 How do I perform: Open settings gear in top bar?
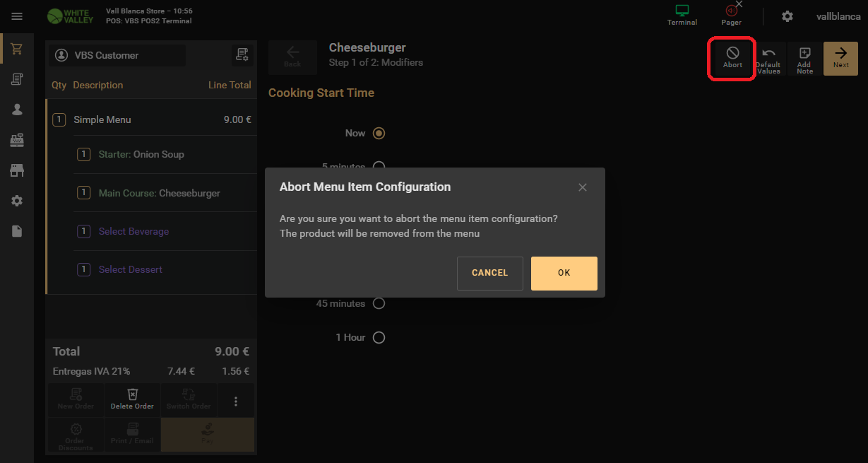click(787, 16)
